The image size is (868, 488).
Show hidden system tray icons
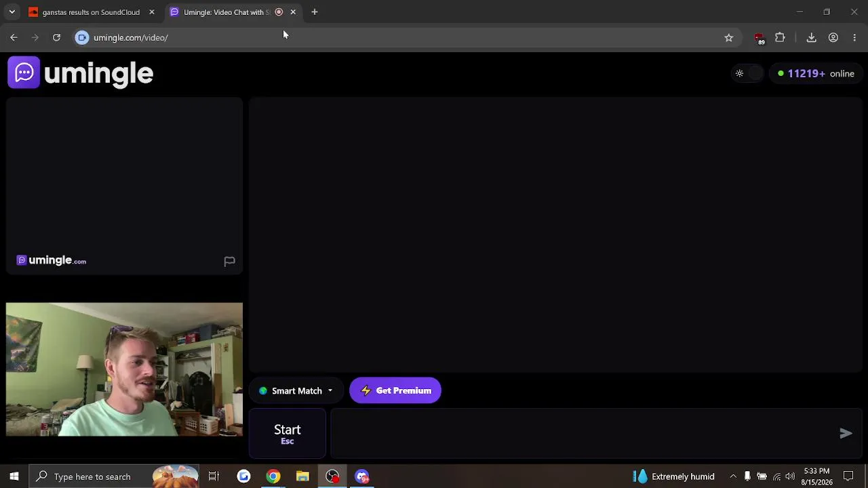click(733, 476)
